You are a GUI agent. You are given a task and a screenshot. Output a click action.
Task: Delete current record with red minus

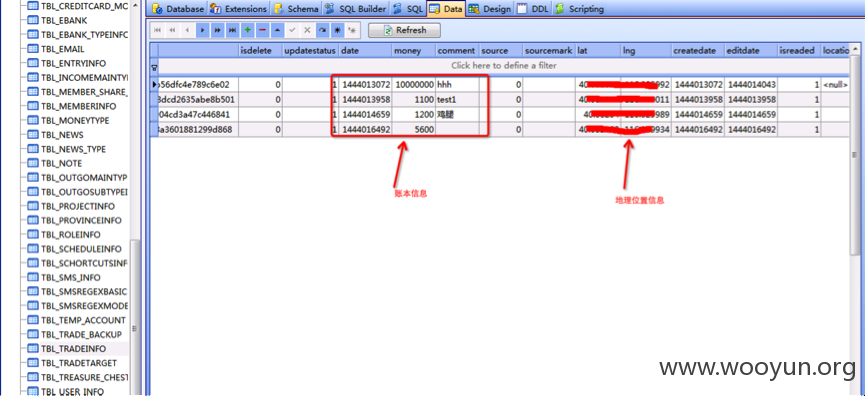pos(262,30)
